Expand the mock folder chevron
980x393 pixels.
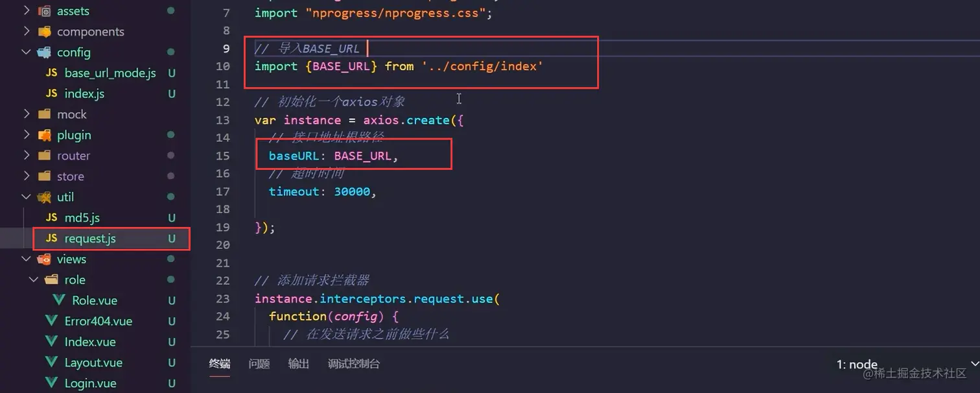[x=27, y=114]
